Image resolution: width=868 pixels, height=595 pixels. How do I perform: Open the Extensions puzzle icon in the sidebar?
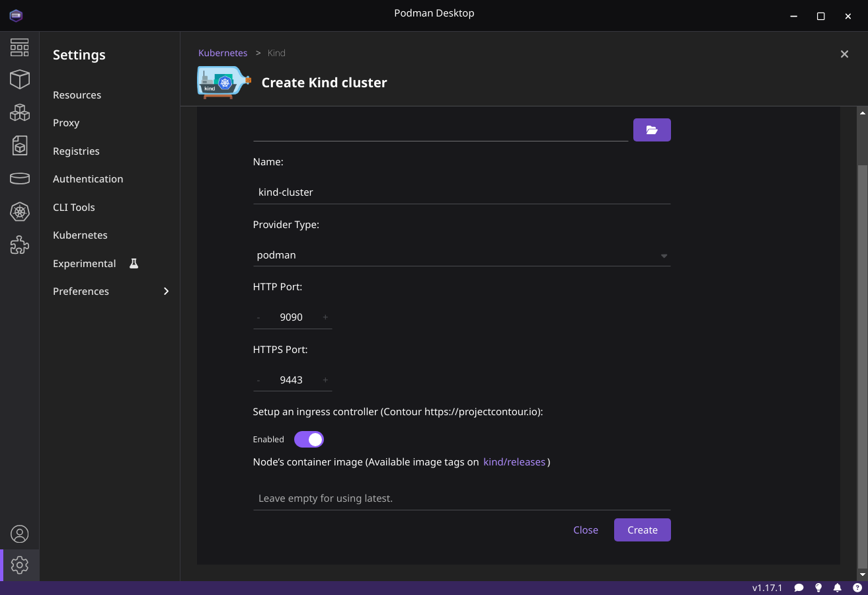click(20, 245)
